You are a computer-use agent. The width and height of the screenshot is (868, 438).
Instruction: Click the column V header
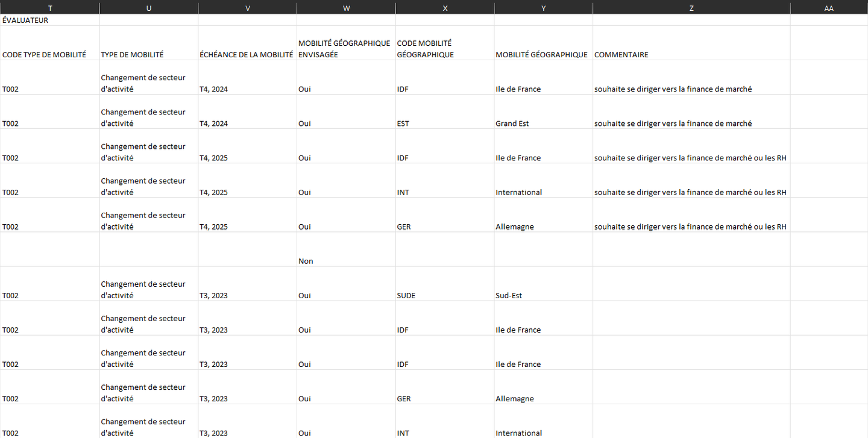point(247,7)
